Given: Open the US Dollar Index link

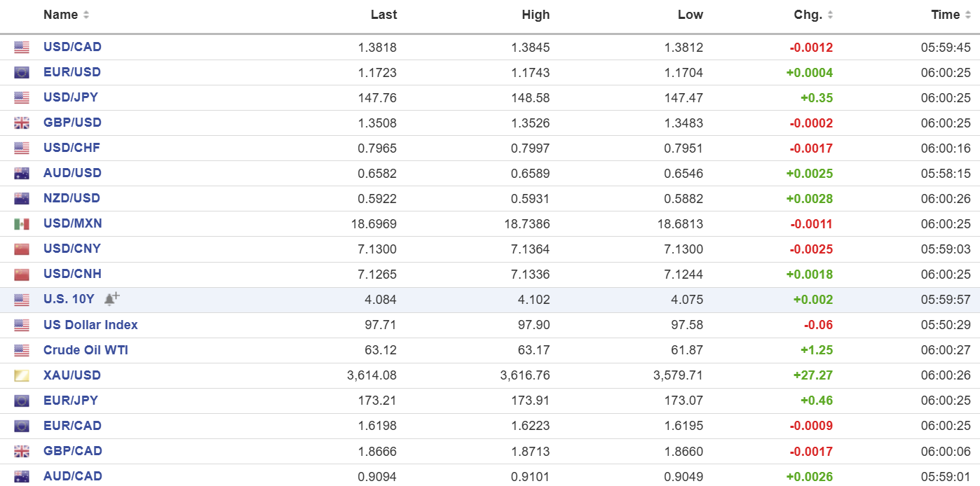Looking at the screenshot, I should (x=90, y=324).
